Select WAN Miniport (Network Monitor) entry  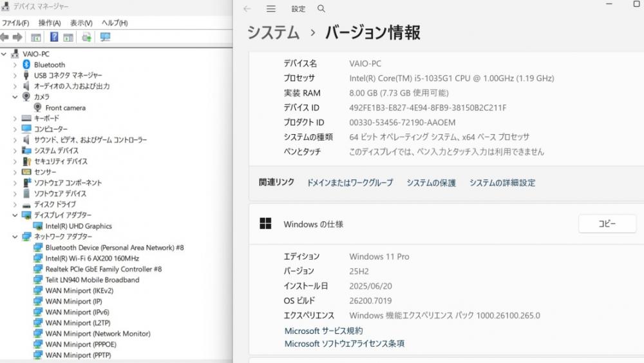98,333
